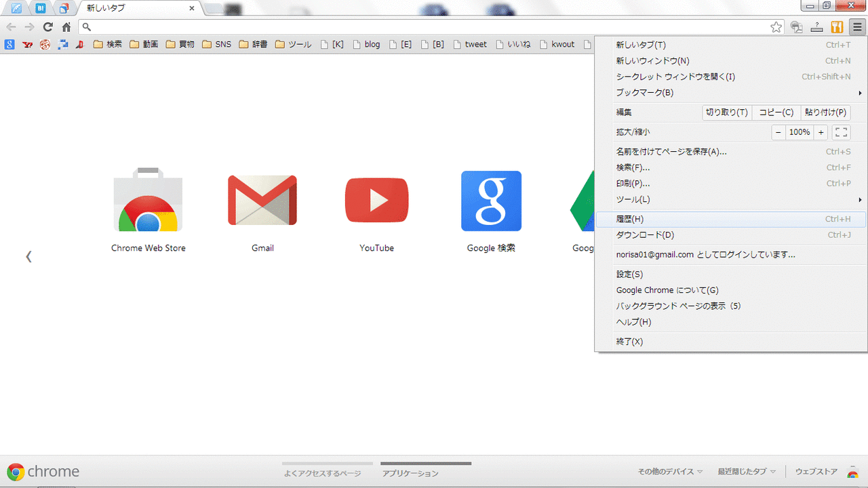Open the 買物 bookmark folder

(x=180, y=45)
